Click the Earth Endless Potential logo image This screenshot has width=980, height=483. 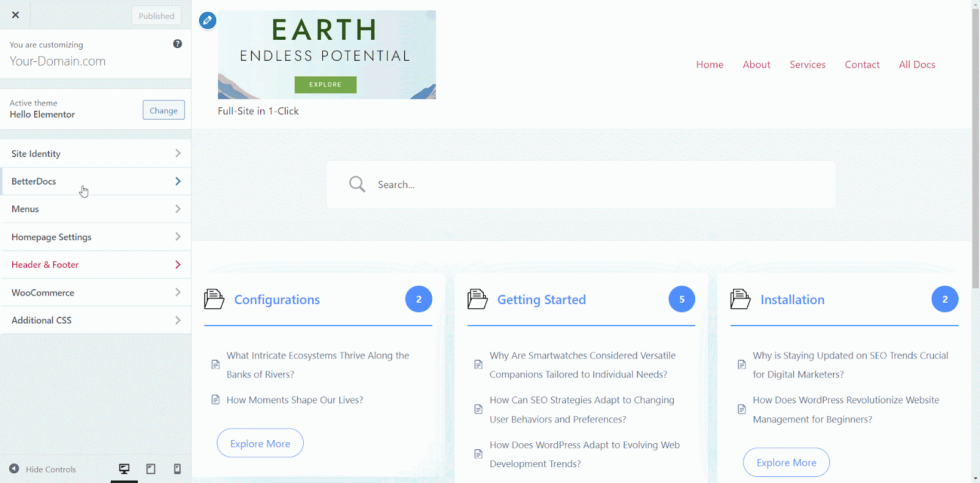(327, 55)
